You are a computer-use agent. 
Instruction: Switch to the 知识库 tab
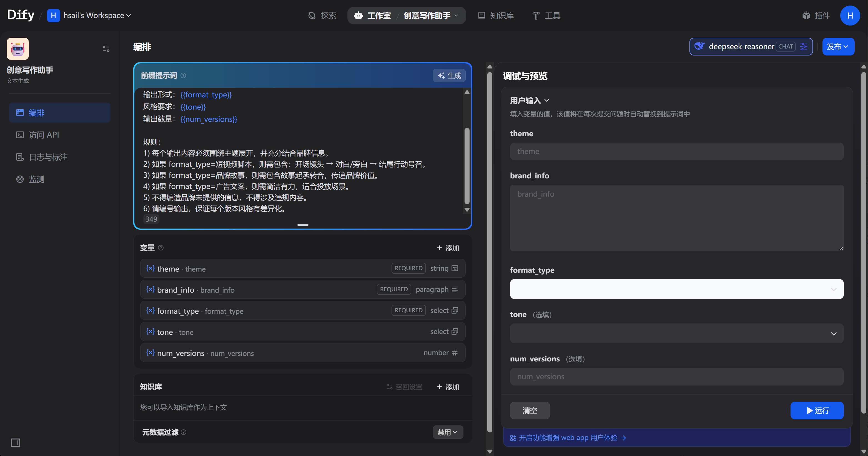(x=496, y=16)
